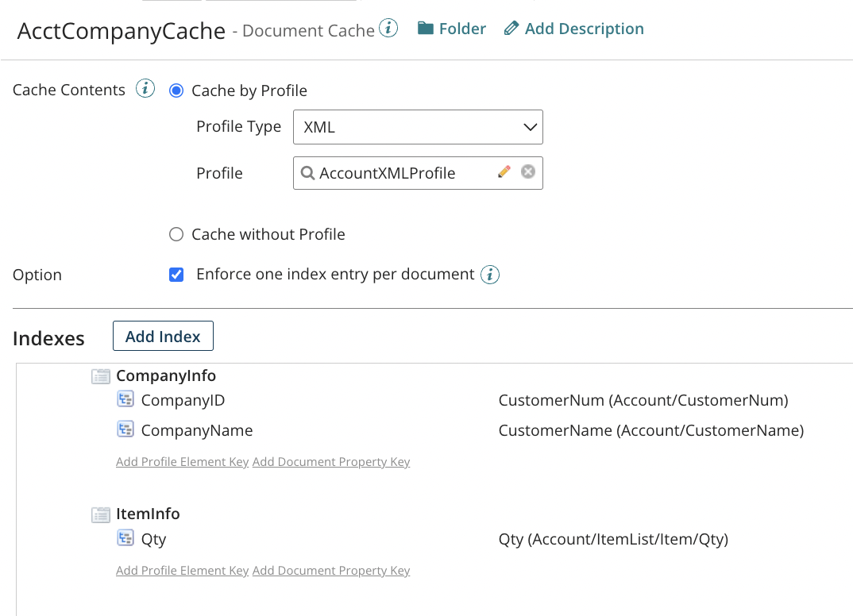Click the magnifier icon in the Profile field
This screenshot has width=853, height=616.
pyautogui.click(x=308, y=172)
